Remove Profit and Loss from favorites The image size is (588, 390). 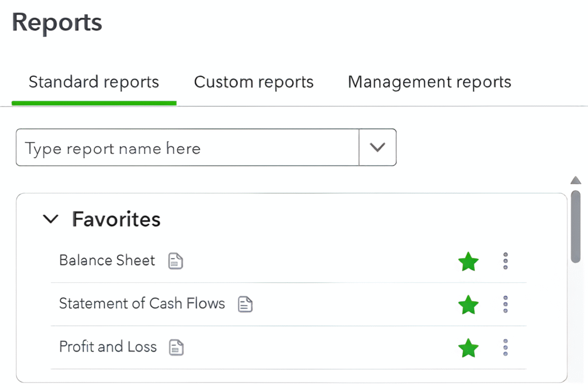pyautogui.click(x=468, y=348)
